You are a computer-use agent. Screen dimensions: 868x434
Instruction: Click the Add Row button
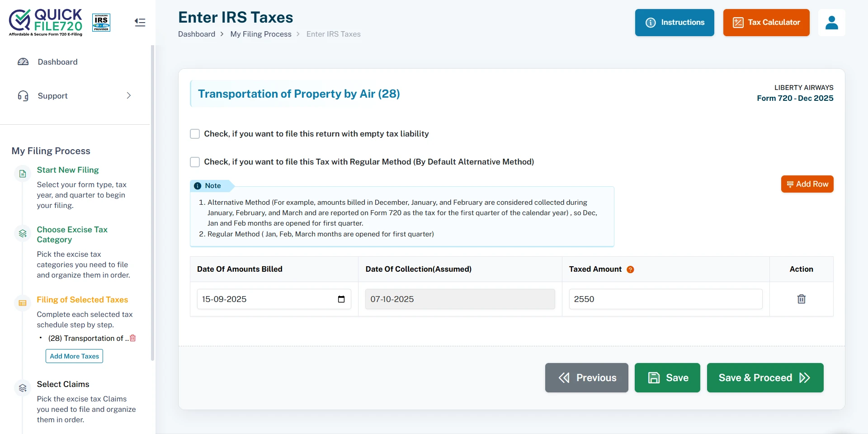(x=807, y=184)
